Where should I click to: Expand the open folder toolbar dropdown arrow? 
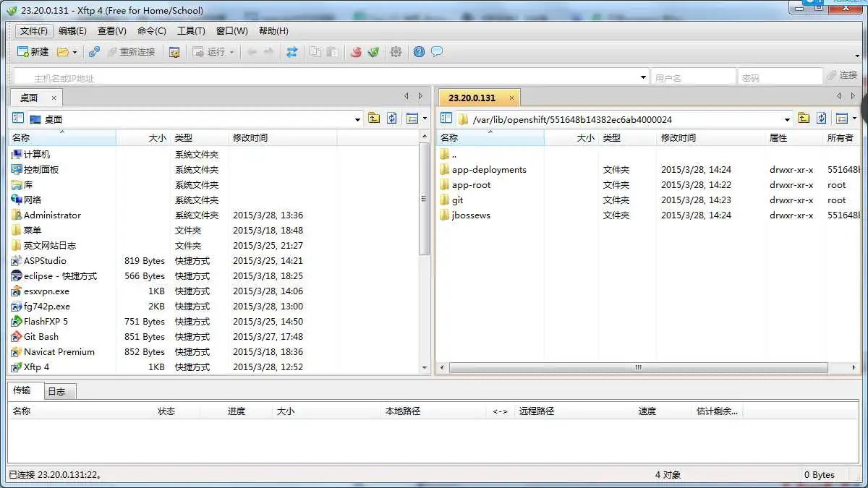(75, 52)
